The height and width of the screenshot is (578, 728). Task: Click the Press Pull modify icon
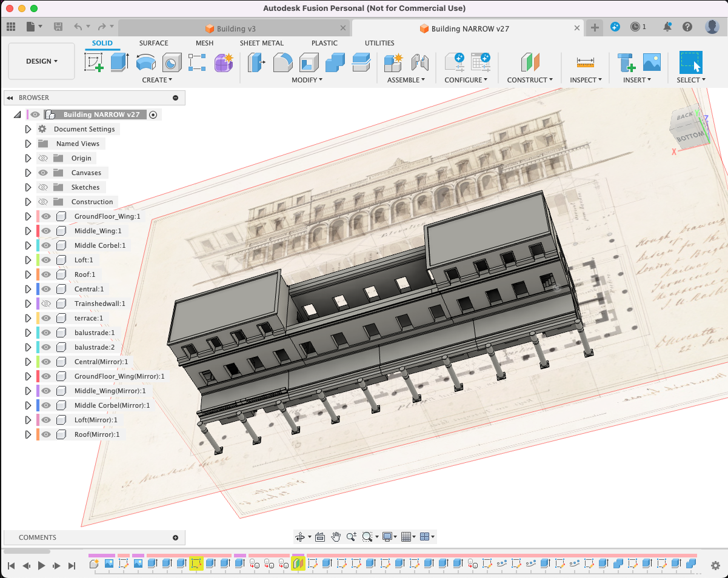pyautogui.click(x=256, y=62)
